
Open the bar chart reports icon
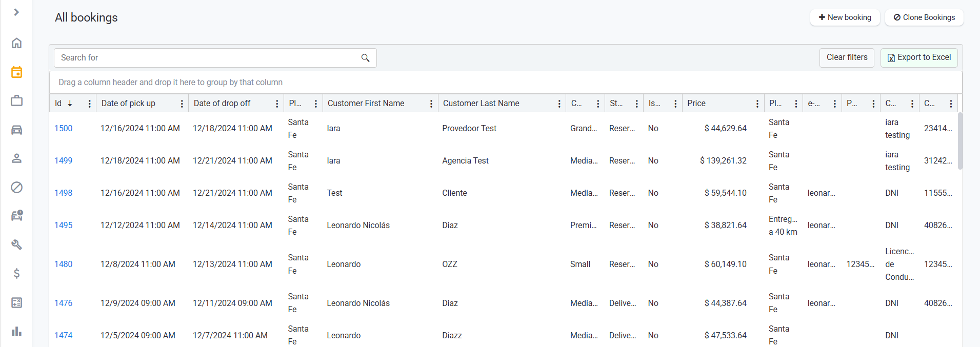[16, 331]
